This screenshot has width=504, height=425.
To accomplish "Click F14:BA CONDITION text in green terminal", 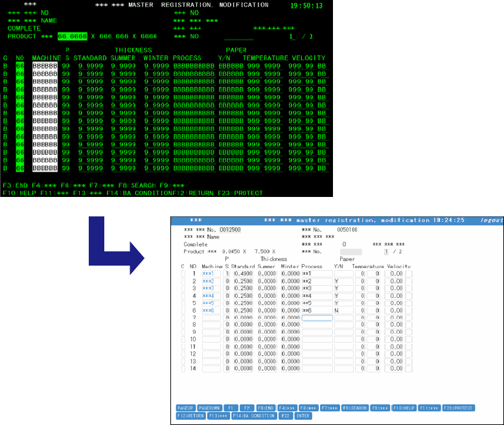I will [139, 193].
